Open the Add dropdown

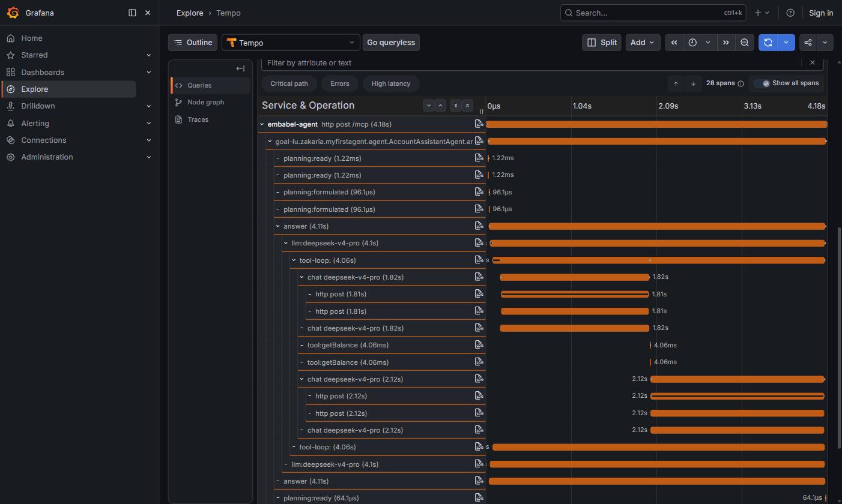coord(643,43)
